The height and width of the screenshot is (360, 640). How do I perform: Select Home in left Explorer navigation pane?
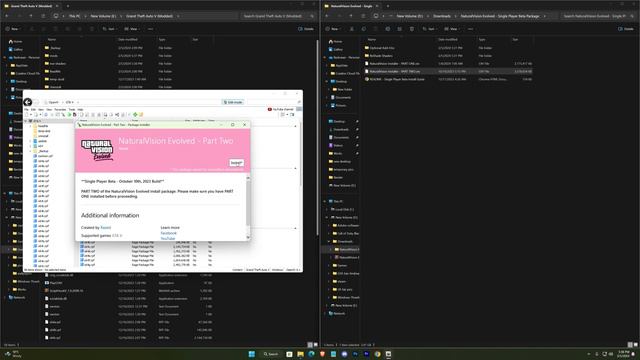16,41
